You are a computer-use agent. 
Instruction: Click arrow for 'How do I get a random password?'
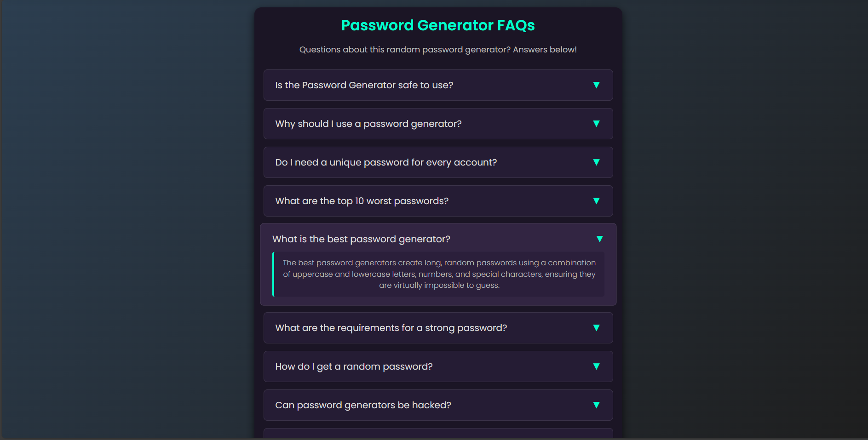[596, 366]
